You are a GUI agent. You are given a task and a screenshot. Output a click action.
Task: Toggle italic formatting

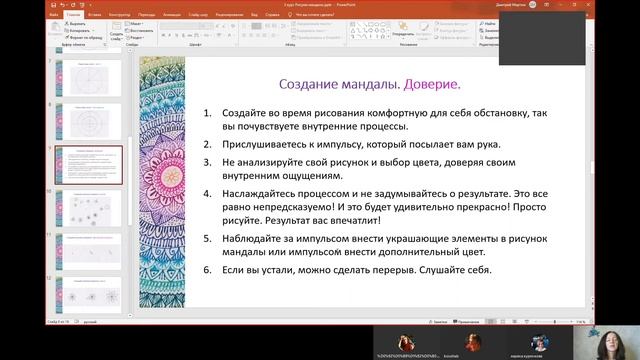point(170,36)
